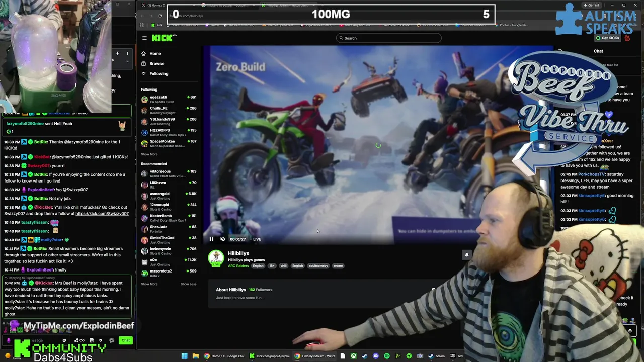Open Hillbillys channel avatar
Image resolution: width=644 pixels, height=362 pixels.
[x=216, y=258]
